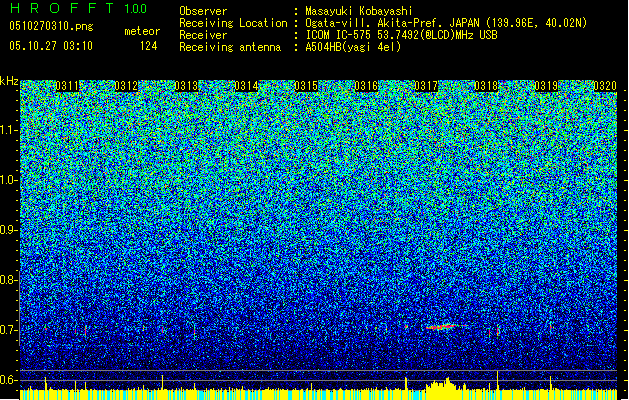Click the "Observer" field label
Image resolution: width=629 pixels, height=400 pixels.
(x=203, y=11)
